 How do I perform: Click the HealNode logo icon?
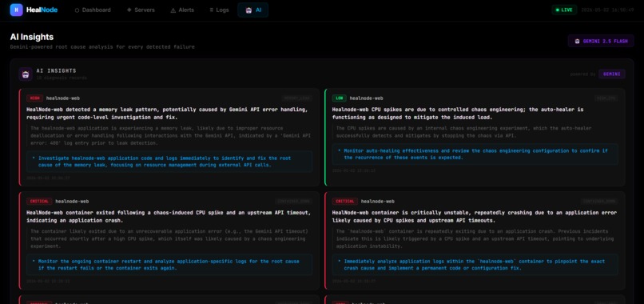point(17,10)
